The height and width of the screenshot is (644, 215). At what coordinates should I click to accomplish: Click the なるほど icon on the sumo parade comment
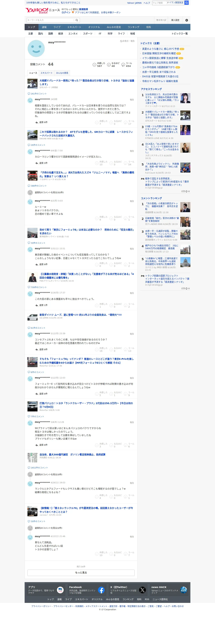click(111, 123)
